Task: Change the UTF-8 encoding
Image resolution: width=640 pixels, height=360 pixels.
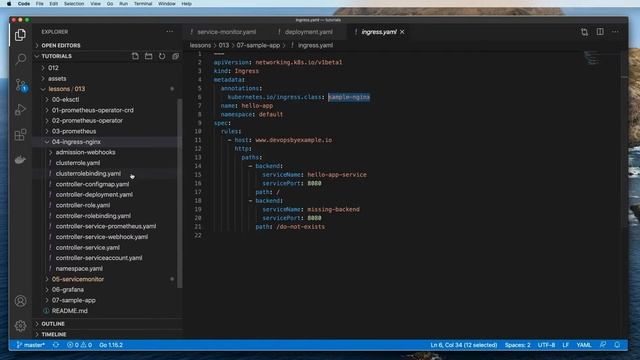Action: (x=546, y=345)
